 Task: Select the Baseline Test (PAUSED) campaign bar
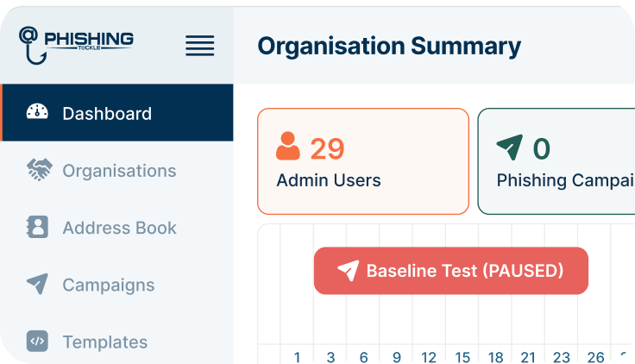(x=451, y=271)
